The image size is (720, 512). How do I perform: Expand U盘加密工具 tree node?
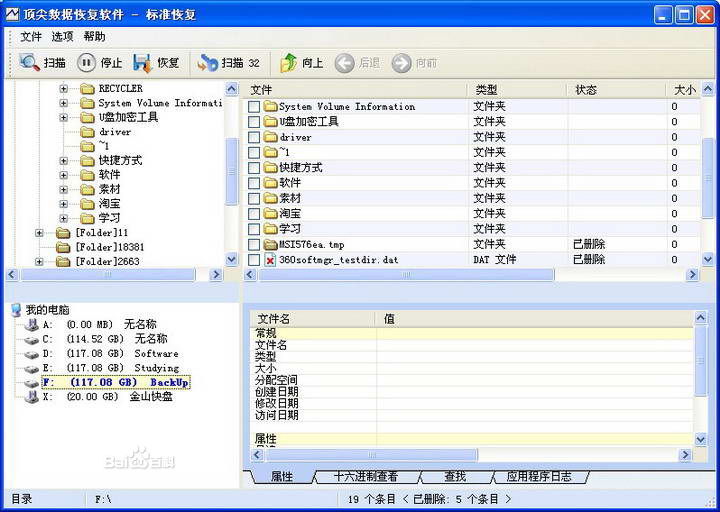(x=64, y=118)
